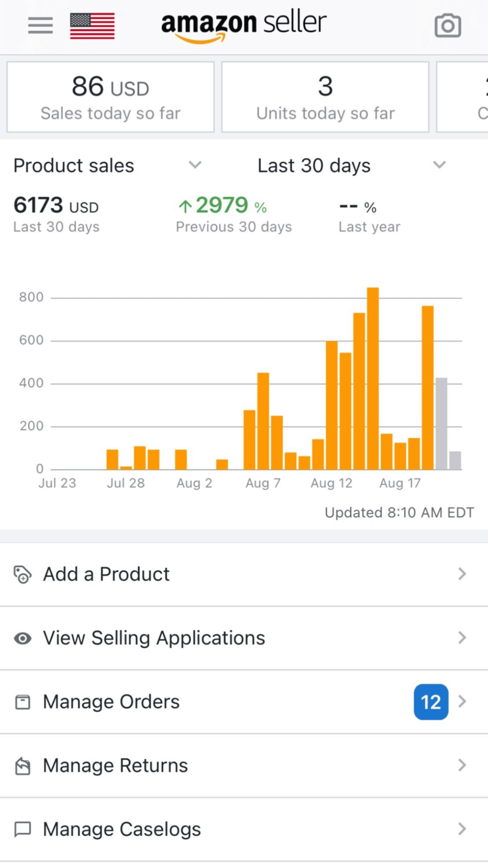This screenshot has width=488, height=868.
Task: Open Add a Product via chevron
Action: pyautogui.click(x=462, y=574)
